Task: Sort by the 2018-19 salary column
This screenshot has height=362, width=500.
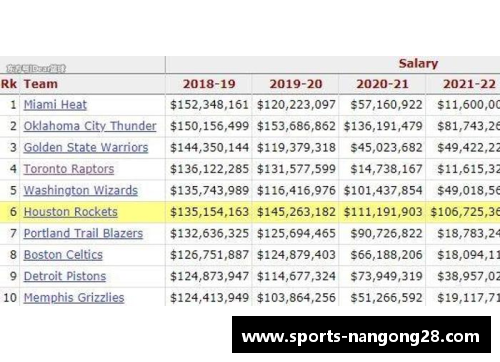Action: (x=209, y=84)
